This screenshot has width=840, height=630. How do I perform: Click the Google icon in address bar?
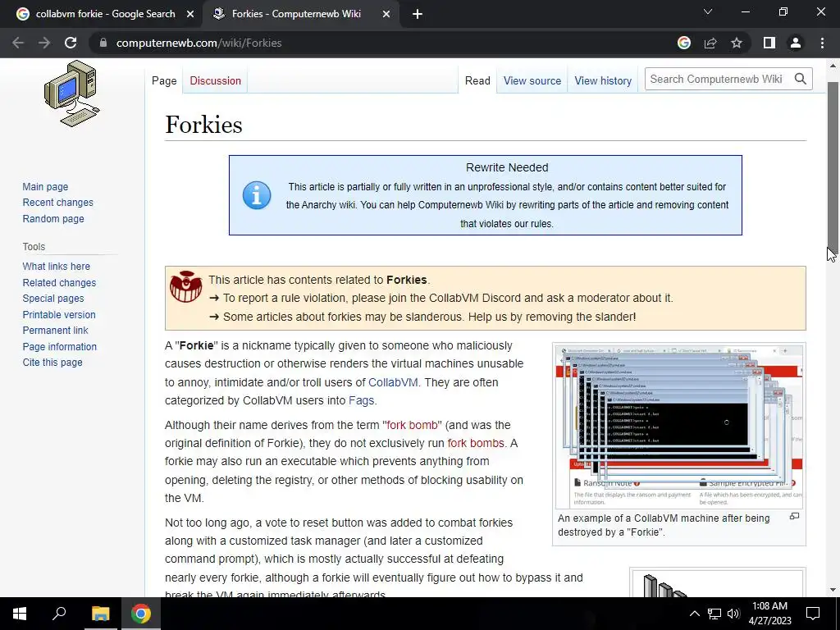(684, 43)
